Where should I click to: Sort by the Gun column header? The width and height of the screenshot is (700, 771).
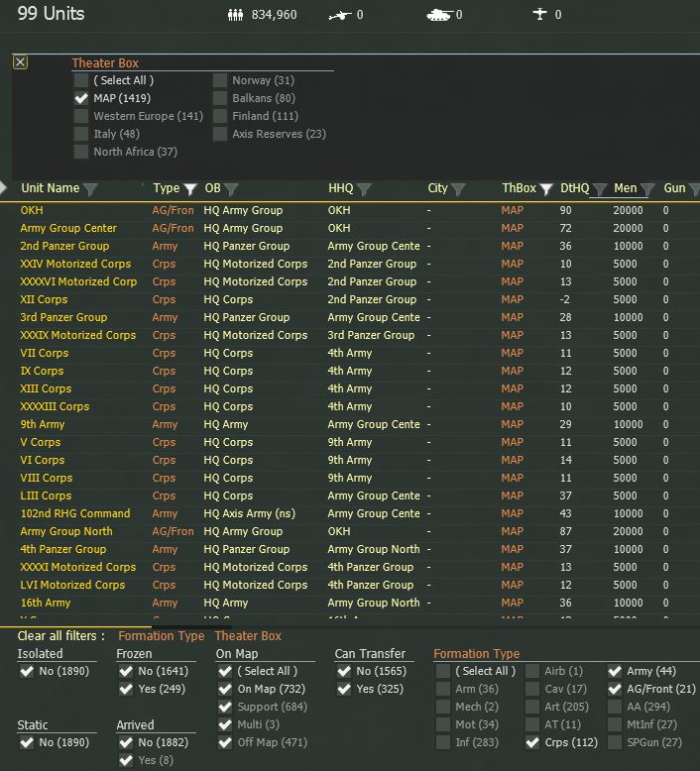point(674,188)
